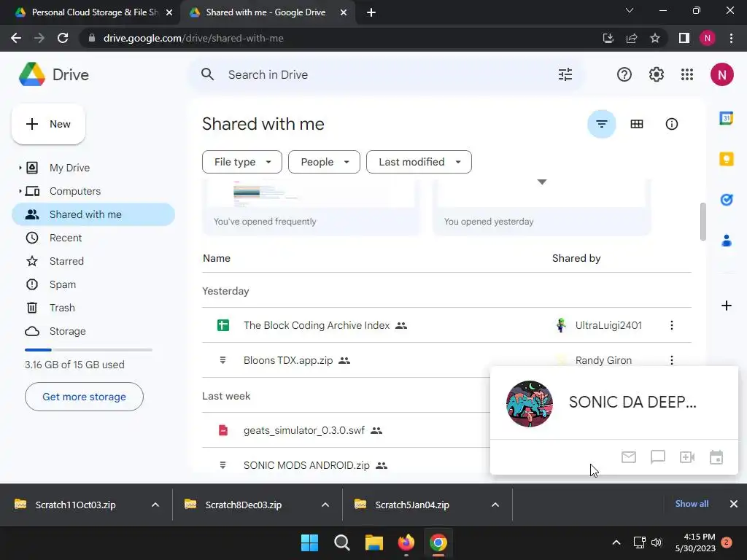Image resolution: width=747 pixels, height=560 pixels.
Task: Open more actions for Bloons TDX.app.zip
Action: coord(671,360)
